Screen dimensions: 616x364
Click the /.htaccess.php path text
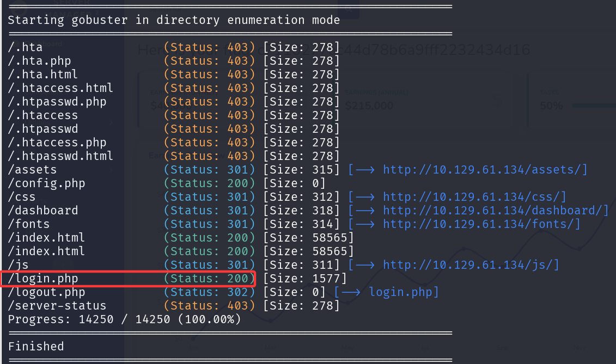click(x=57, y=143)
